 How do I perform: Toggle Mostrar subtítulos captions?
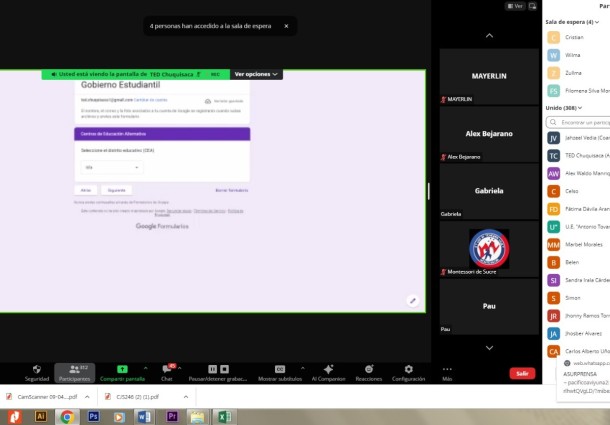(280, 370)
